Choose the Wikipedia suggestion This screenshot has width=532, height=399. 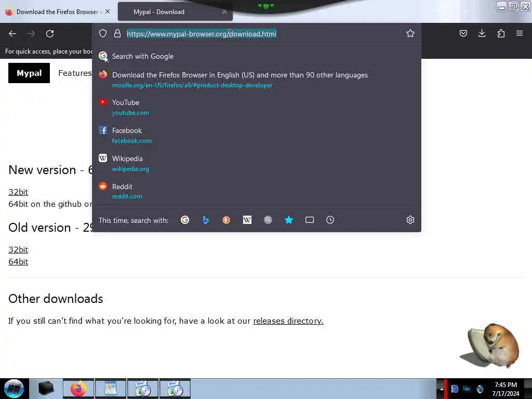[257, 163]
